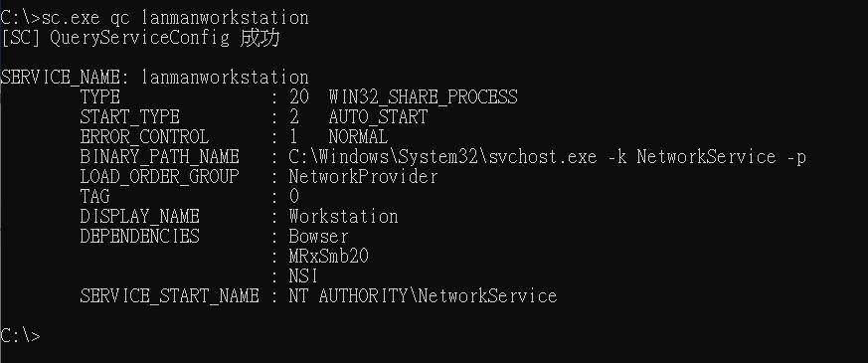Select the WIN32_SHARE_PROCESS value
868x363 pixels.
click(423, 97)
